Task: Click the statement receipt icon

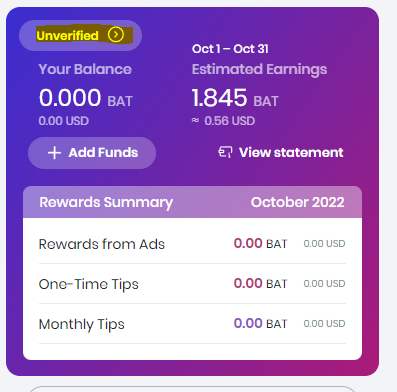Action: tap(225, 152)
